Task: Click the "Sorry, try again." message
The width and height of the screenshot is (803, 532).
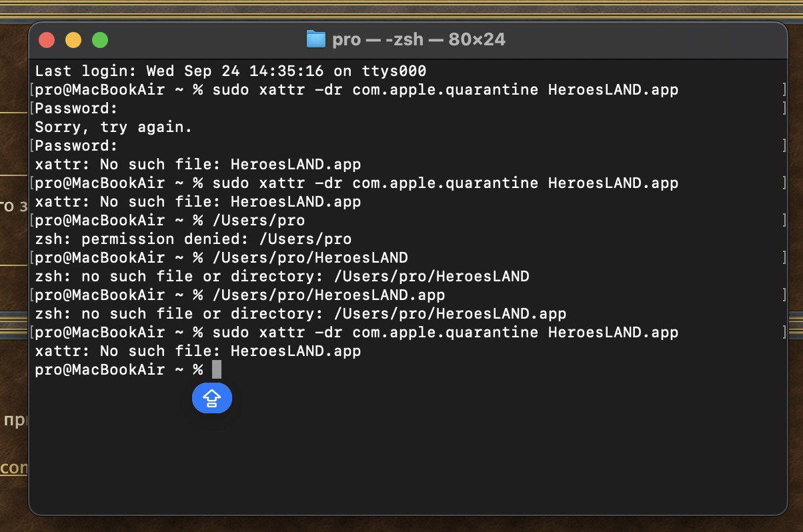Action: click(113, 127)
